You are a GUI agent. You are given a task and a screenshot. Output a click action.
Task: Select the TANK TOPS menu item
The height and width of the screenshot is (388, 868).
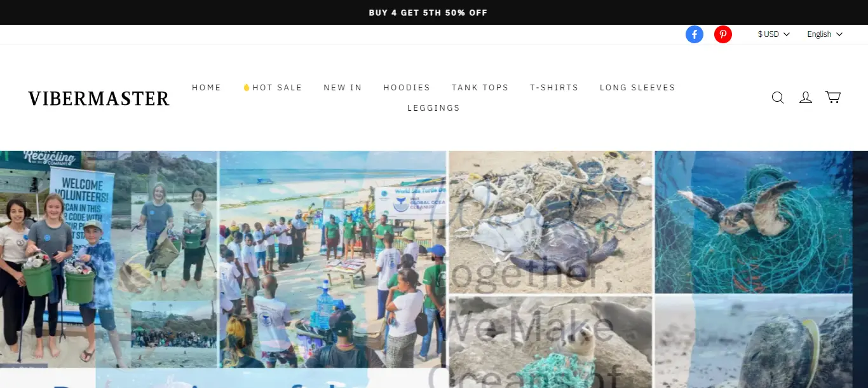point(480,88)
